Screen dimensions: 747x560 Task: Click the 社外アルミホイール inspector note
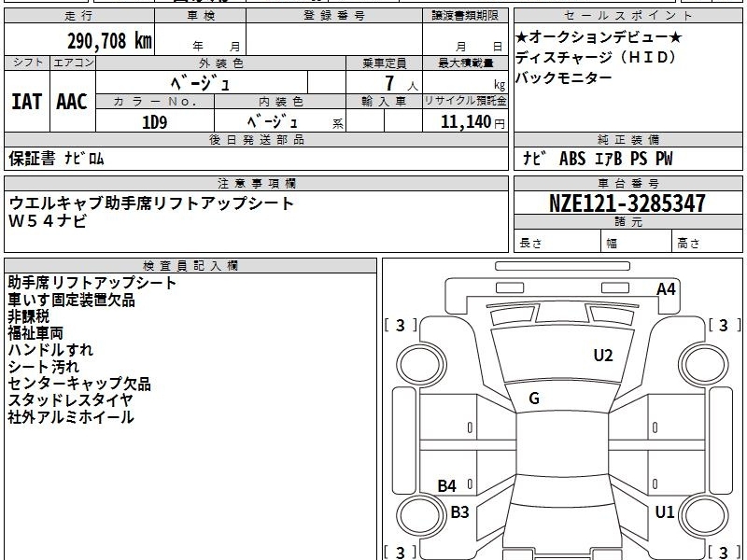pyautogui.click(x=71, y=417)
